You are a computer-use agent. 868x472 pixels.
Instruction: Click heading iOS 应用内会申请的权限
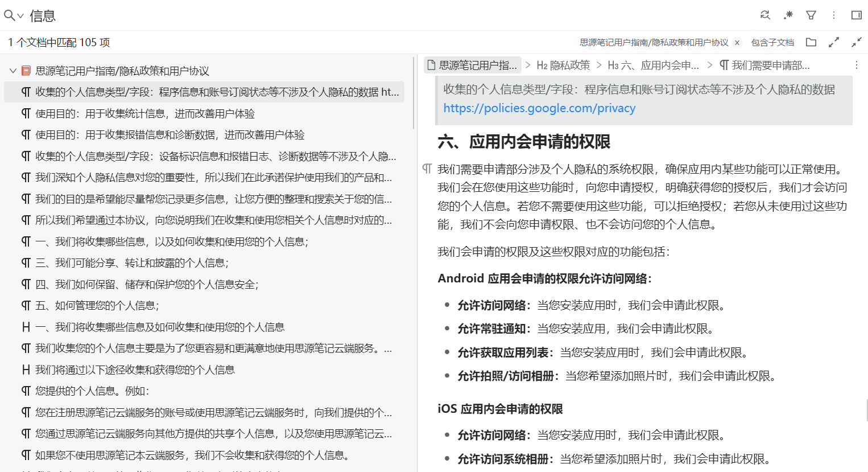click(500, 409)
